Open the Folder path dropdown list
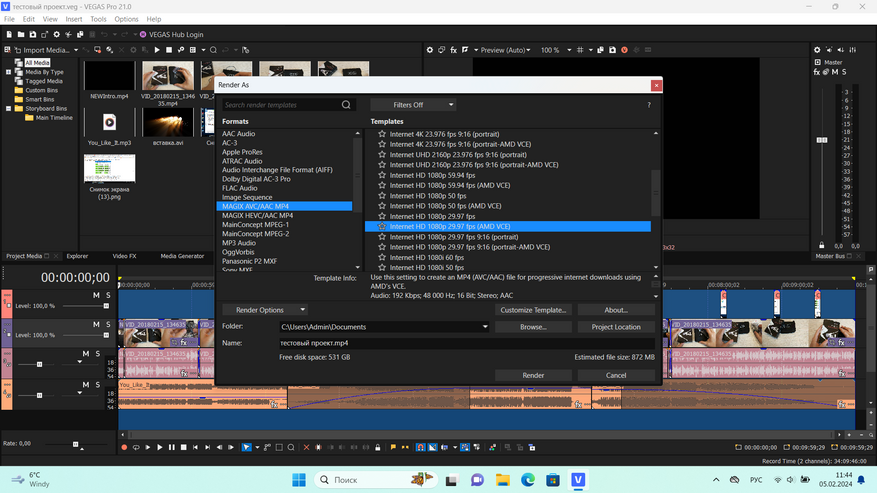Image resolution: width=877 pixels, height=493 pixels. click(x=485, y=327)
